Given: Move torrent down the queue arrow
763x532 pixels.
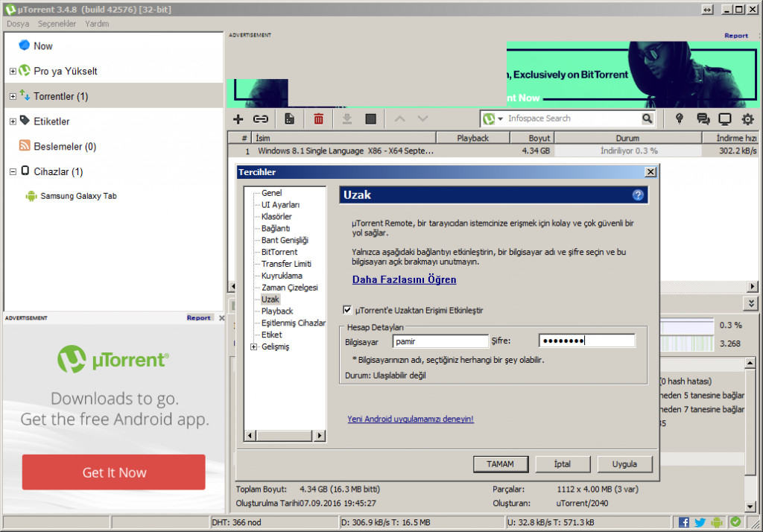Looking at the screenshot, I should tap(423, 118).
